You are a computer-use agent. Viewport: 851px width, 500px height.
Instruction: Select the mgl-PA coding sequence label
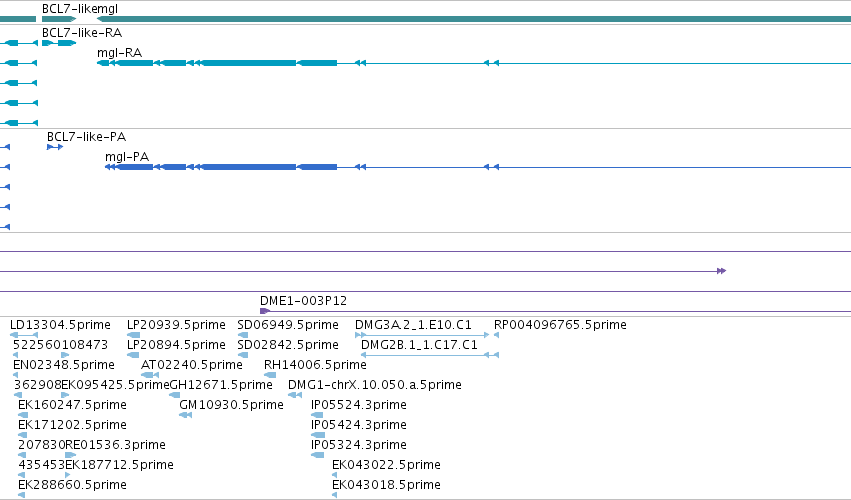point(127,157)
